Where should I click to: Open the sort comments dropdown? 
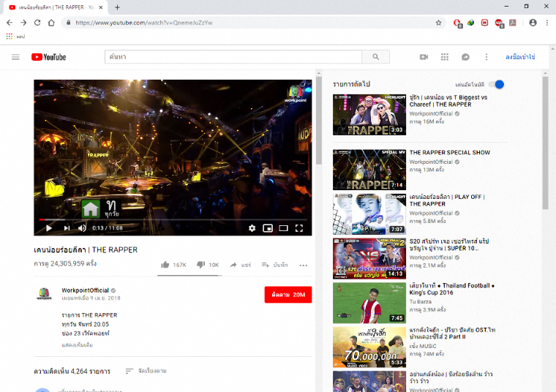pyautogui.click(x=146, y=371)
